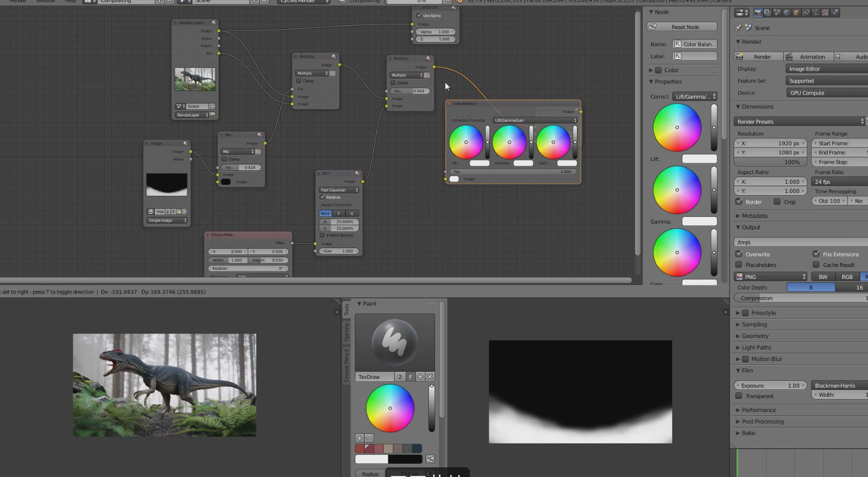Enable Extend Bounds on Blur node
868x477 pixels.
(x=322, y=235)
